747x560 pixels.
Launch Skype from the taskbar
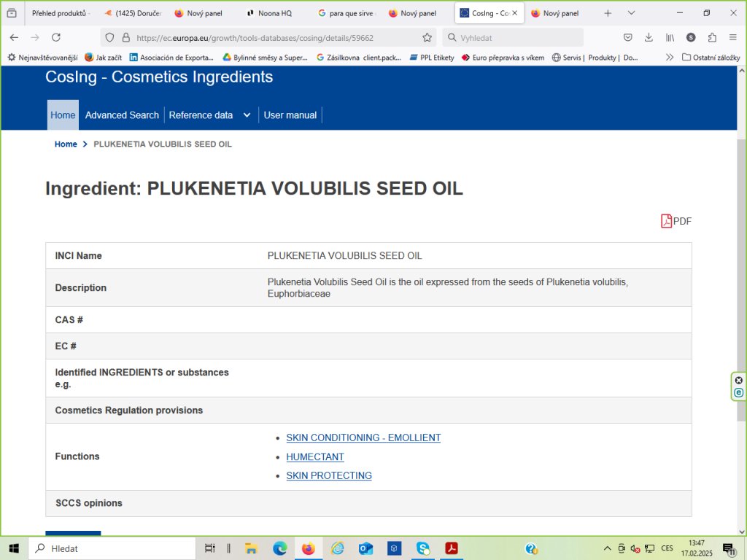coord(423,548)
